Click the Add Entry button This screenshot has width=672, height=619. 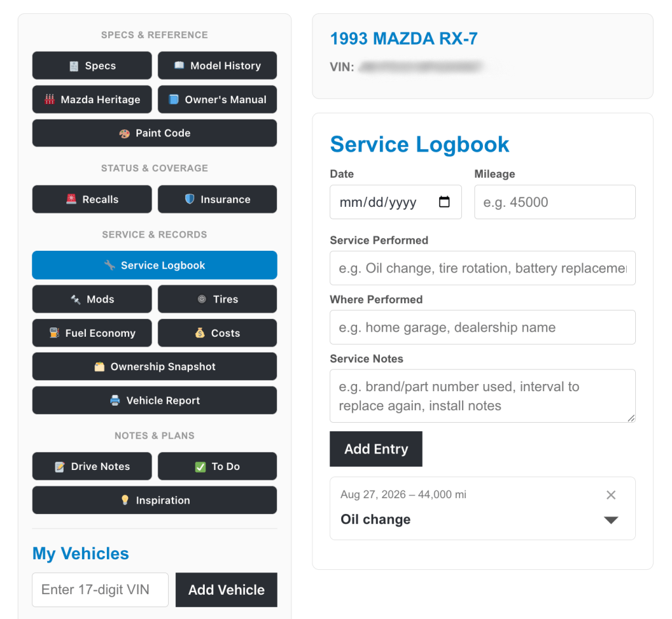[x=376, y=449]
